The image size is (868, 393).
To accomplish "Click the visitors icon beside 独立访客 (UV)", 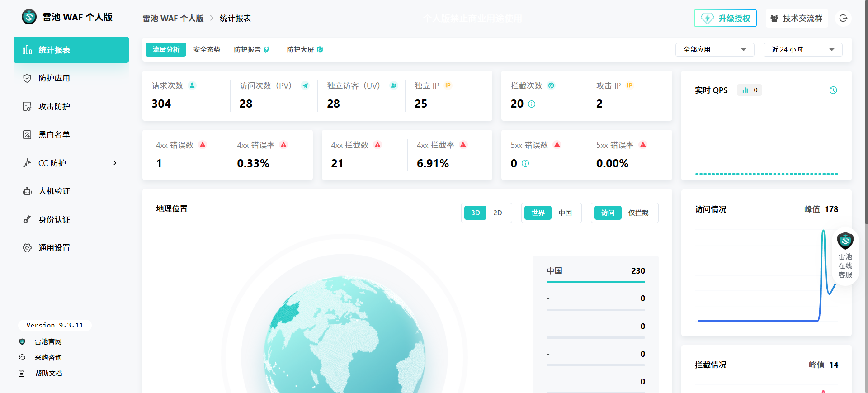I will tap(394, 85).
